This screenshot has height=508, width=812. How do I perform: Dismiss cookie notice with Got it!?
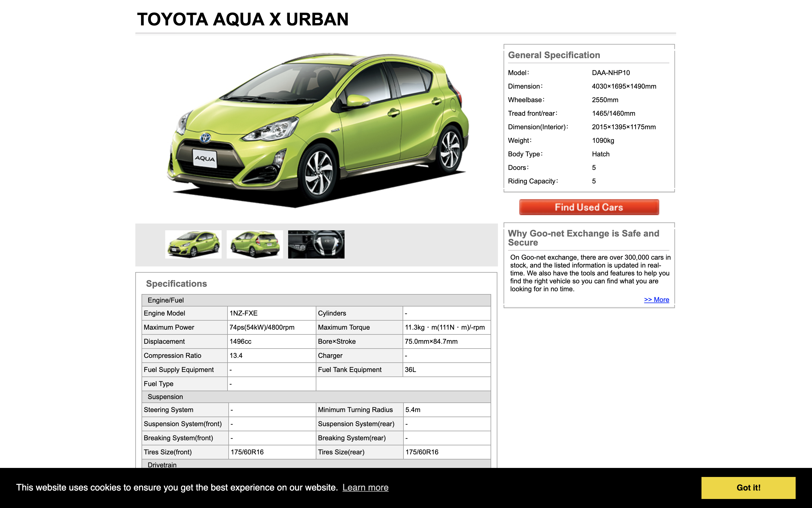click(748, 487)
